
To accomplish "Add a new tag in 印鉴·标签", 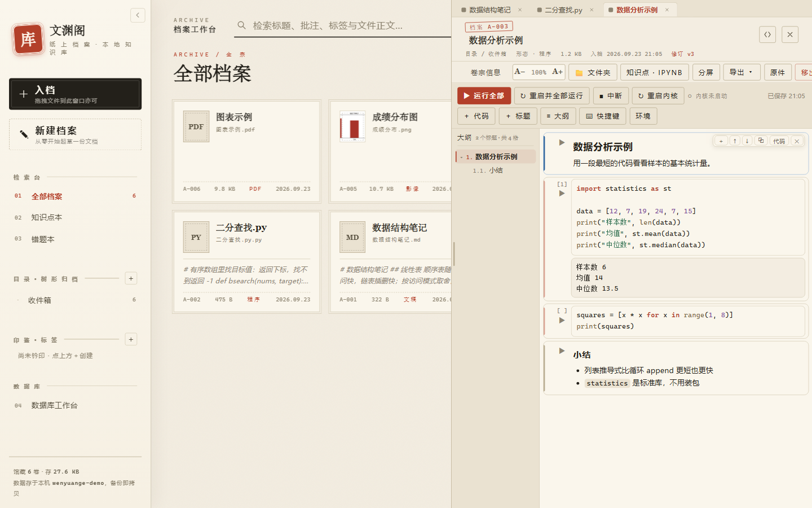I will click(x=131, y=339).
